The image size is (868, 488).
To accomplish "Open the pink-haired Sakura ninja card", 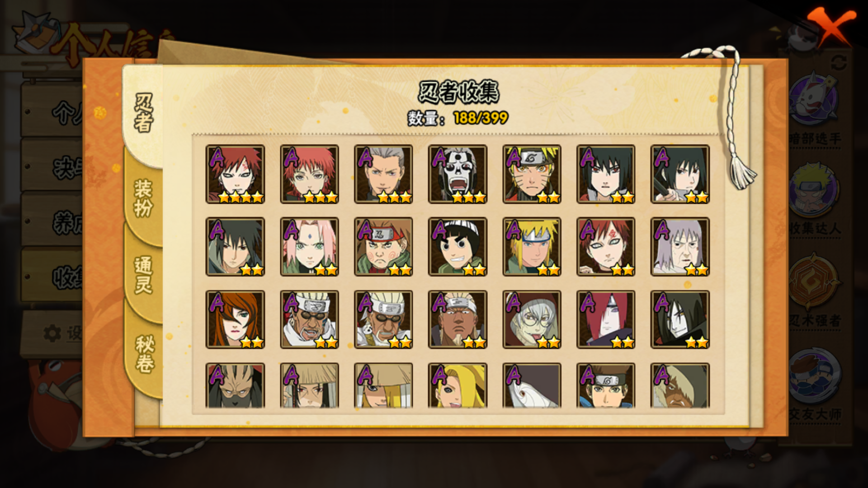I will point(309,247).
